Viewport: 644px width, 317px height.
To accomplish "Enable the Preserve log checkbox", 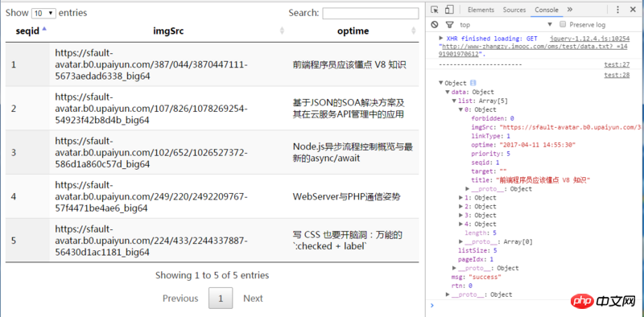I will pos(563,24).
